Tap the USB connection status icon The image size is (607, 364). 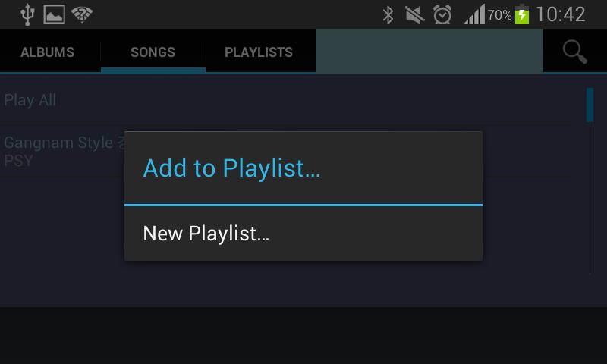(27, 15)
